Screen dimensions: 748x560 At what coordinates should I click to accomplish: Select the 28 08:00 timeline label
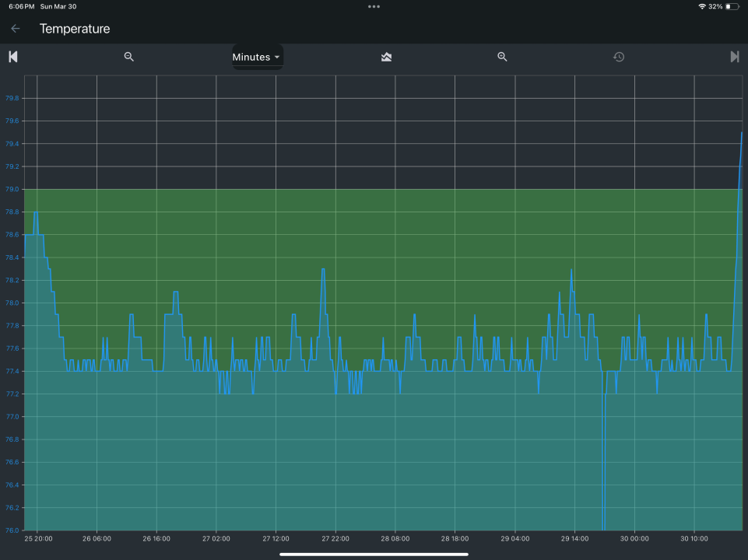(395, 538)
